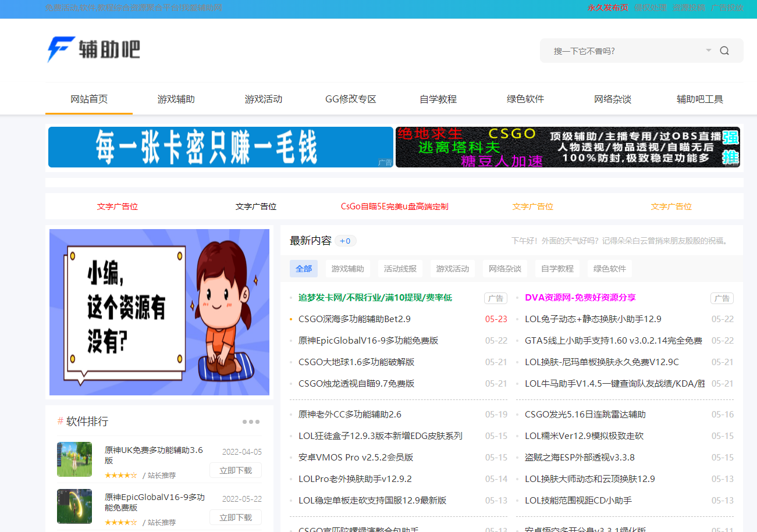Open post LOL糯米Ver12.9模拟极致走砍
Screen dimensions: 757x532
coord(584,436)
